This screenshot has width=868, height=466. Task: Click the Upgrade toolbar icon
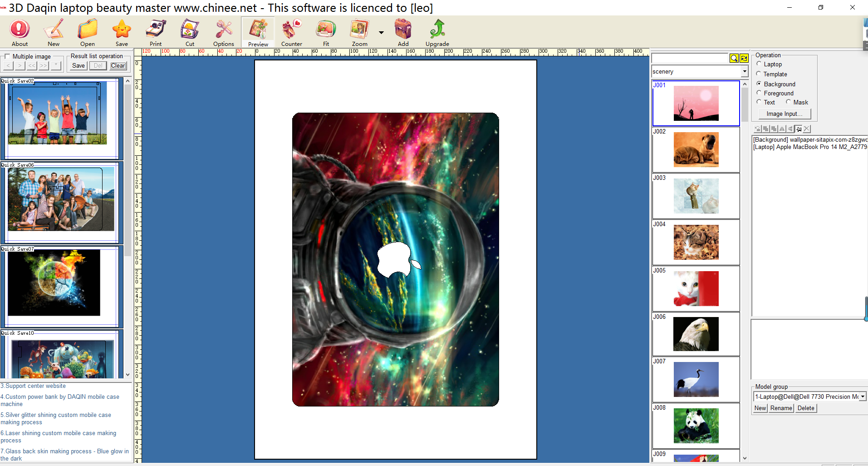(437, 33)
